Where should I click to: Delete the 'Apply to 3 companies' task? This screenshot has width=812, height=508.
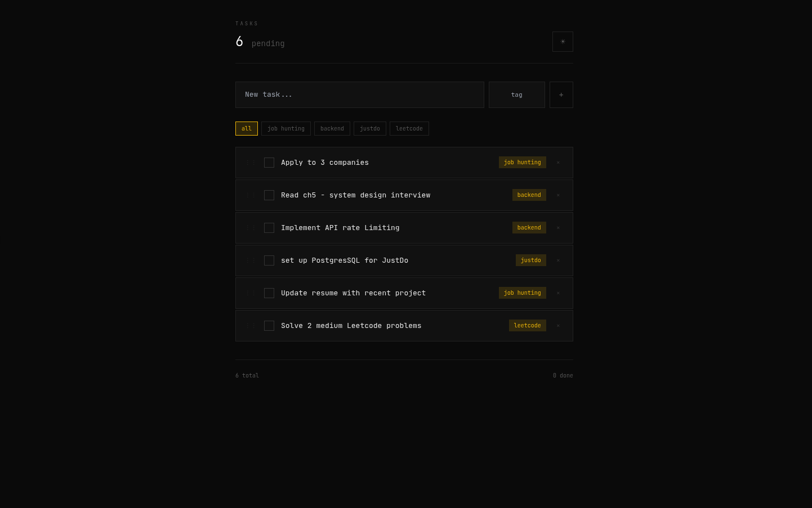point(558,163)
